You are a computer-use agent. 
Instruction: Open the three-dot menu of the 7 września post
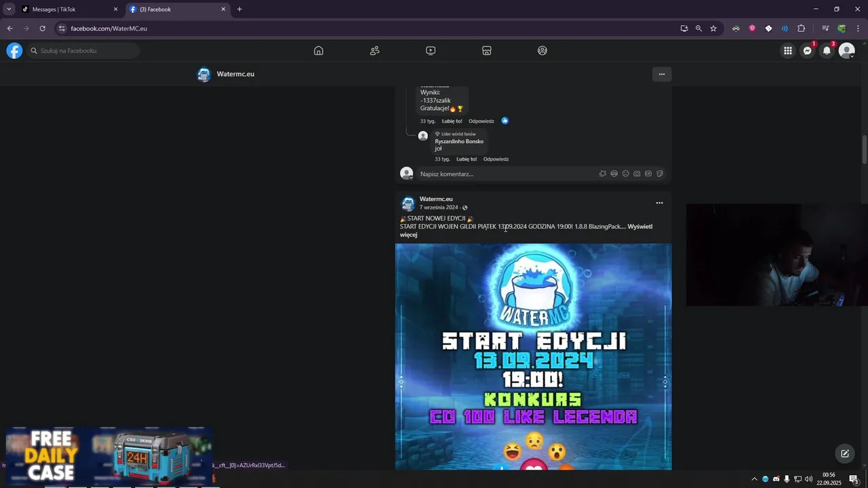click(x=659, y=203)
